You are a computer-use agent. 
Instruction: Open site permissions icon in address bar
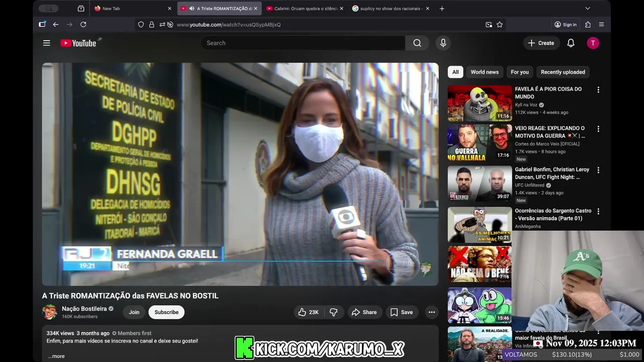(x=162, y=25)
